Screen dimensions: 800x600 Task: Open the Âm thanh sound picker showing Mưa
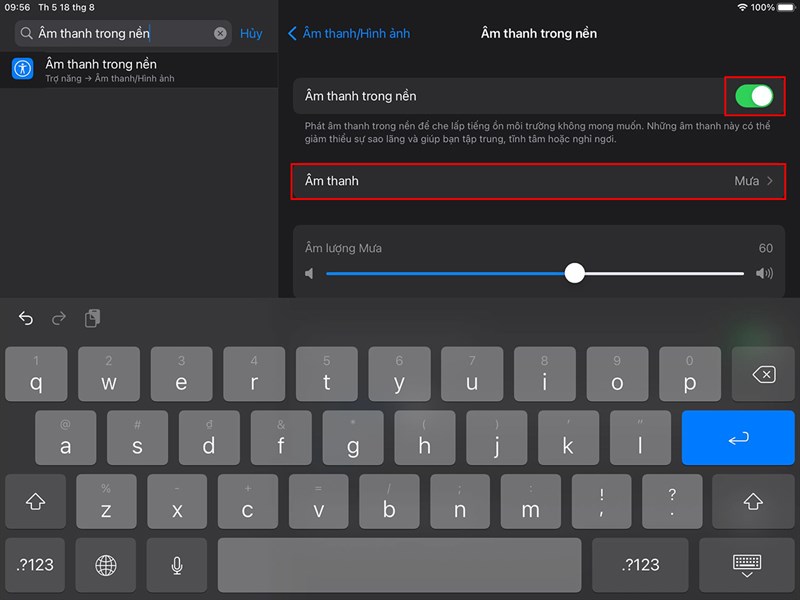click(538, 181)
